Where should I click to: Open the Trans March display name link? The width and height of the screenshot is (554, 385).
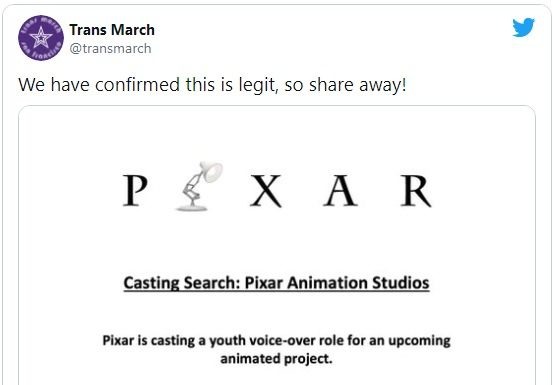click(112, 30)
